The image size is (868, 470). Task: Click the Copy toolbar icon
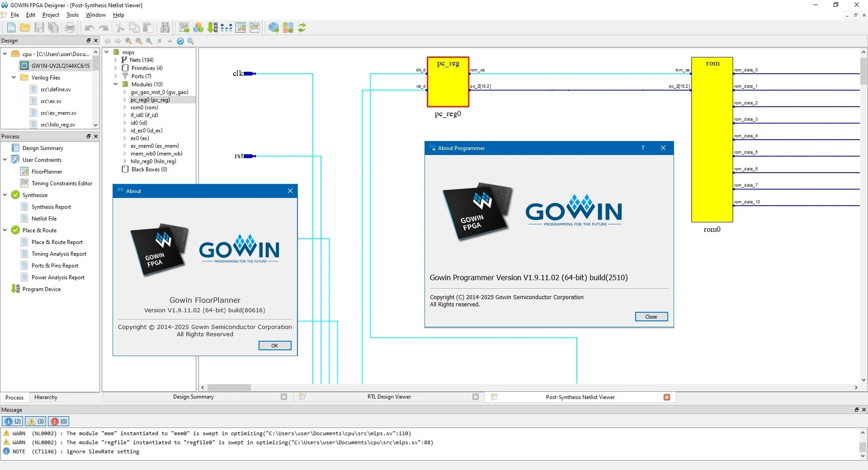pyautogui.click(x=134, y=28)
